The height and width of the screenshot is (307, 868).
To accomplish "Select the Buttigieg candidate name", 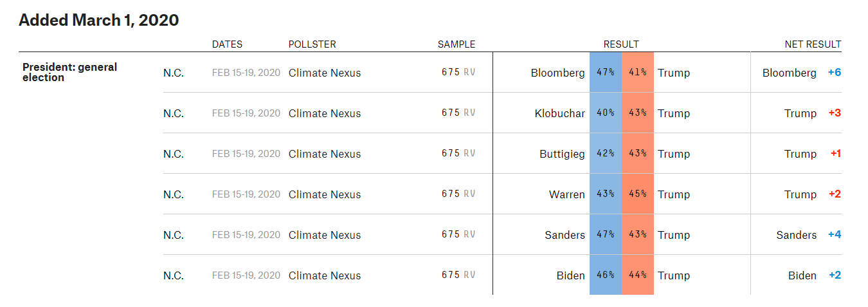I will click(x=563, y=154).
